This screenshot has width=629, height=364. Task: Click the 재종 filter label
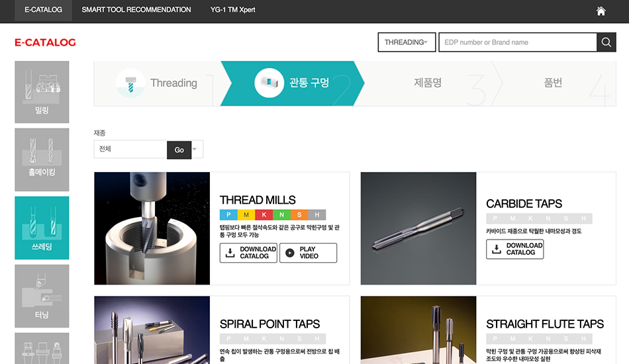tap(99, 132)
